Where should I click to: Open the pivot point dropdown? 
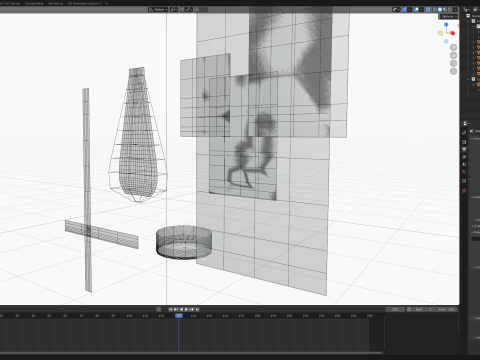click(174, 9)
